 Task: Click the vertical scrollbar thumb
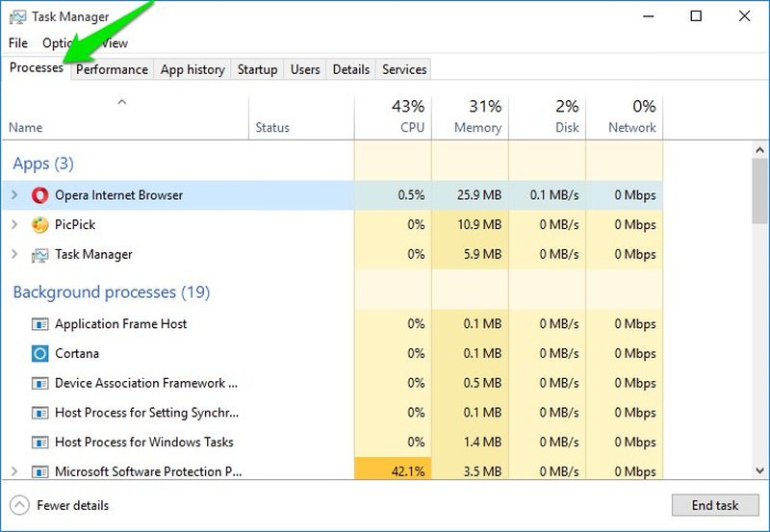click(760, 190)
